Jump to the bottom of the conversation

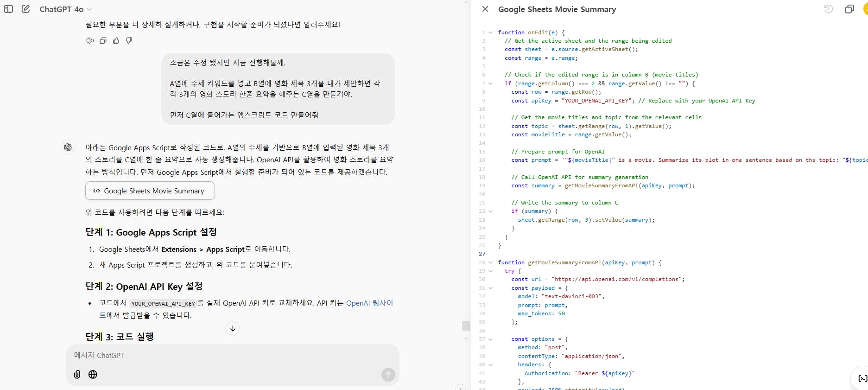[x=233, y=328]
